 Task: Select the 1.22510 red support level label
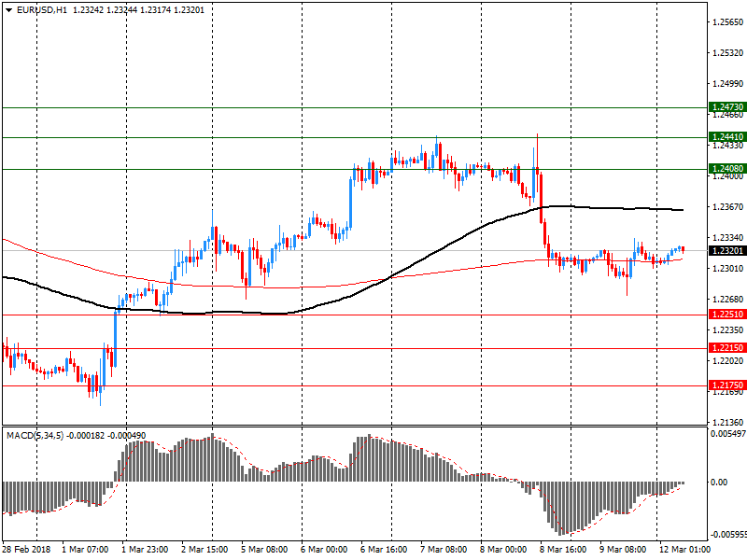click(727, 315)
